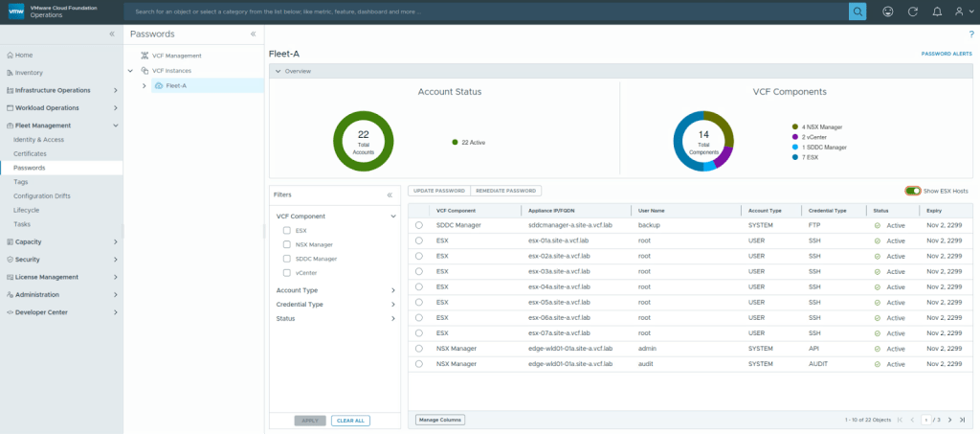Expand the Account Type filter section
The image size is (980, 434).
tap(392, 290)
